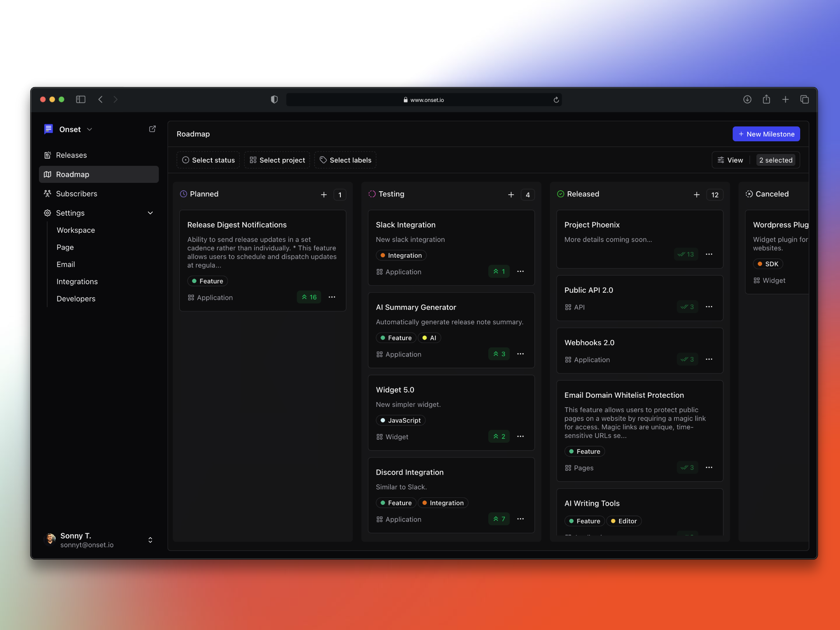Upvote the Widget 5.0 milestone
This screenshot has width=840, height=630.
(499, 436)
